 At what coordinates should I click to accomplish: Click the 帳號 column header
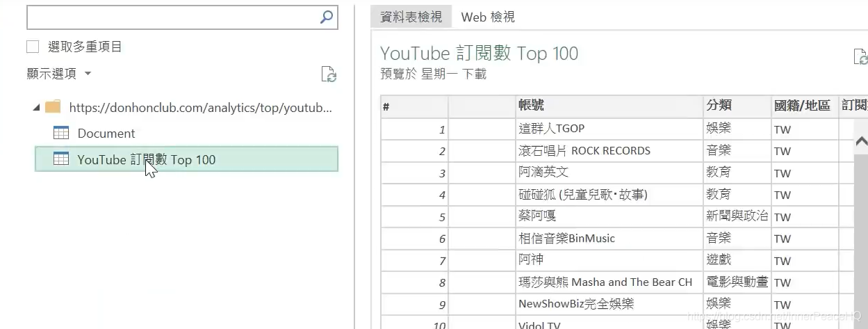coord(609,106)
